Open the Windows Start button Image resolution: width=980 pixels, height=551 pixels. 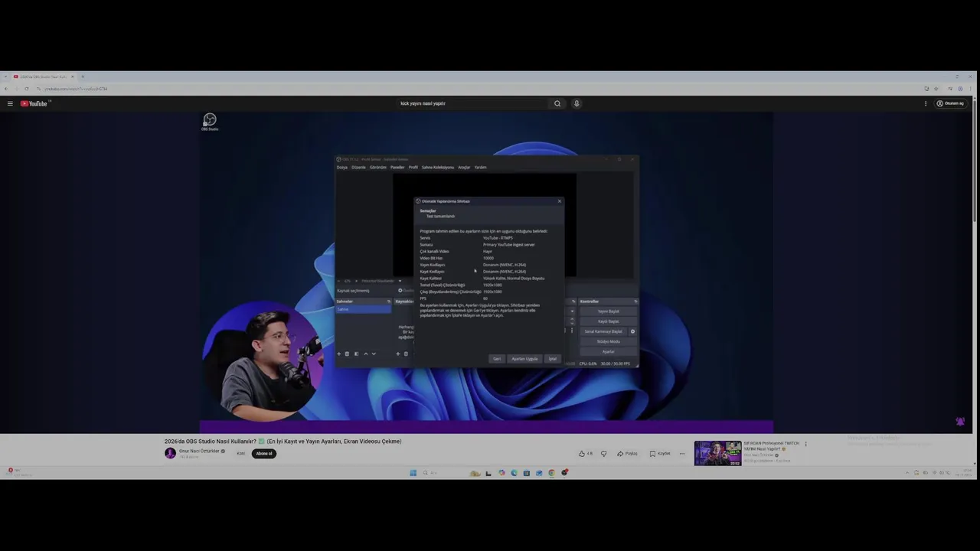pyautogui.click(x=413, y=473)
